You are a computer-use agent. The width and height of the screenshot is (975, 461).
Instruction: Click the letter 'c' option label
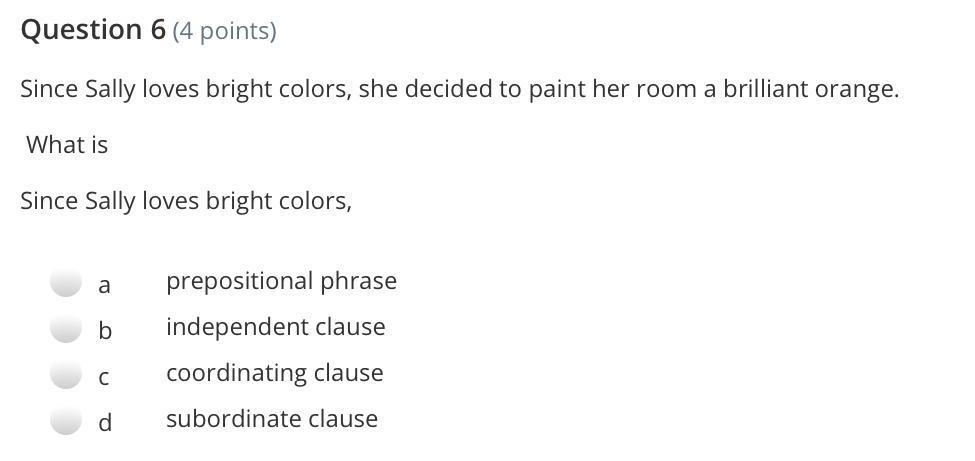[x=104, y=377]
